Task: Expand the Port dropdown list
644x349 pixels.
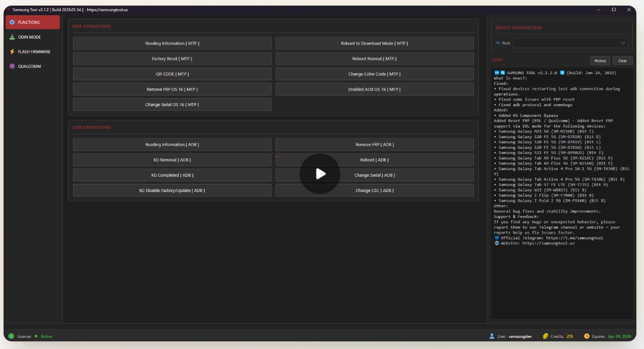Action: [623, 43]
